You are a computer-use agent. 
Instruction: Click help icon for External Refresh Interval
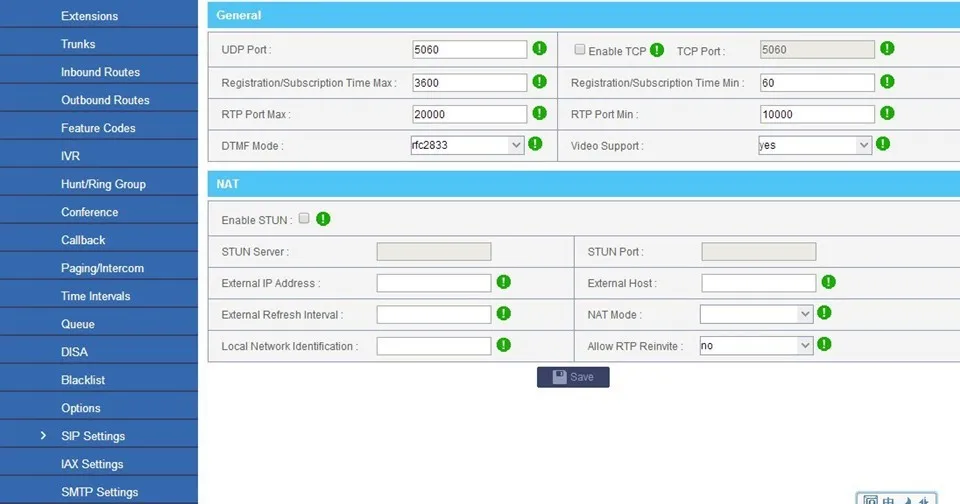pos(504,314)
